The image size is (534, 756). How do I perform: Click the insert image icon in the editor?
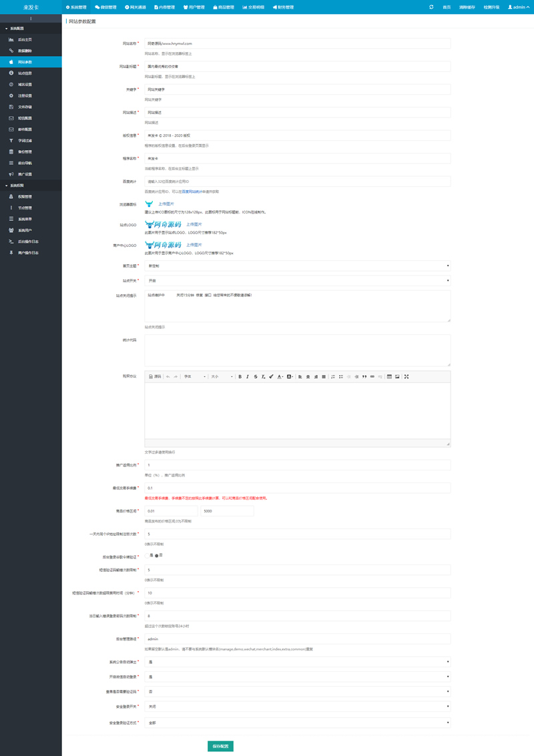tap(396, 376)
